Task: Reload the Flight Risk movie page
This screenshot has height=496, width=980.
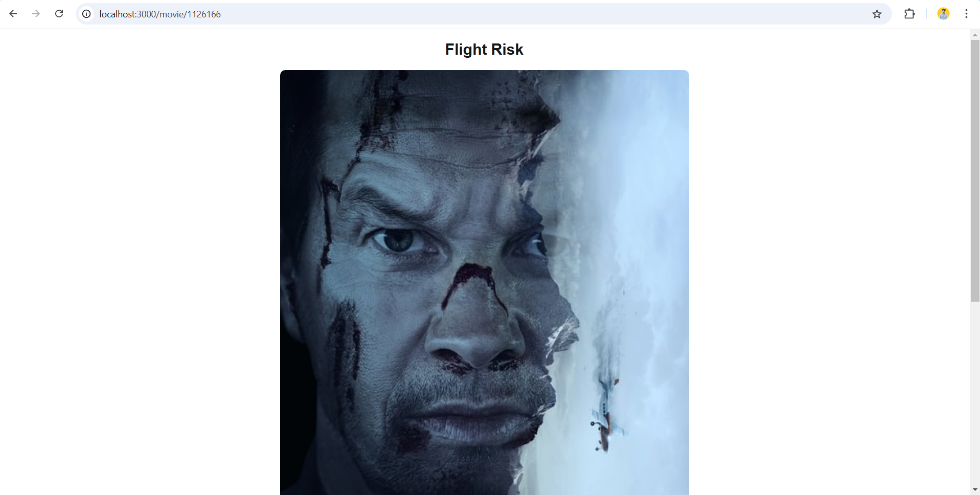Action: click(x=59, y=14)
